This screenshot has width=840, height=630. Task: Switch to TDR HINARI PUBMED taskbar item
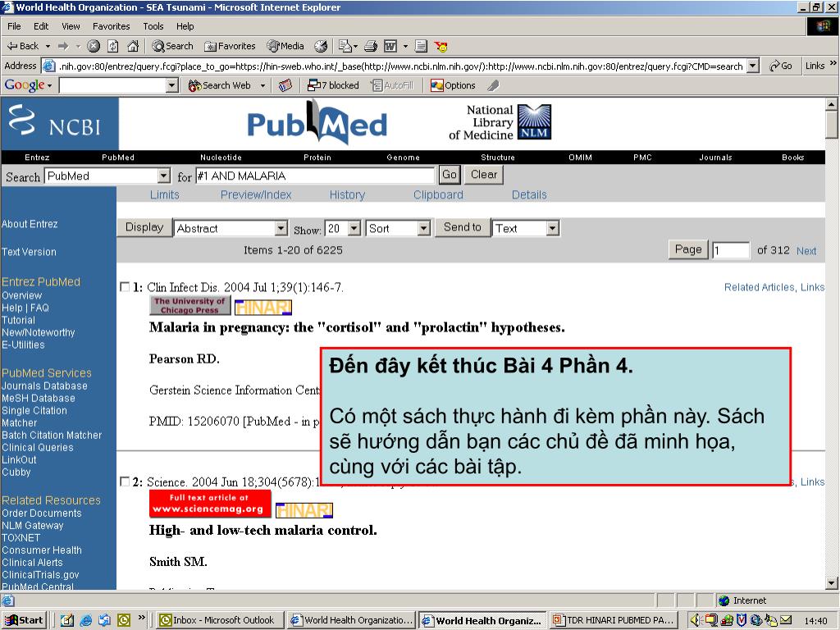(x=614, y=620)
